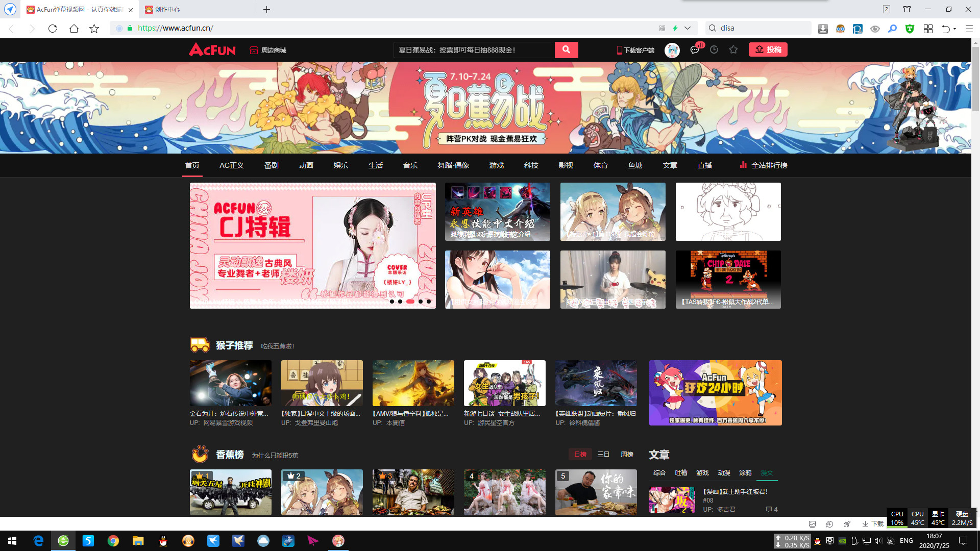Open 全站排行榜 site ranking
Image resolution: width=980 pixels, height=551 pixels.
tap(764, 165)
